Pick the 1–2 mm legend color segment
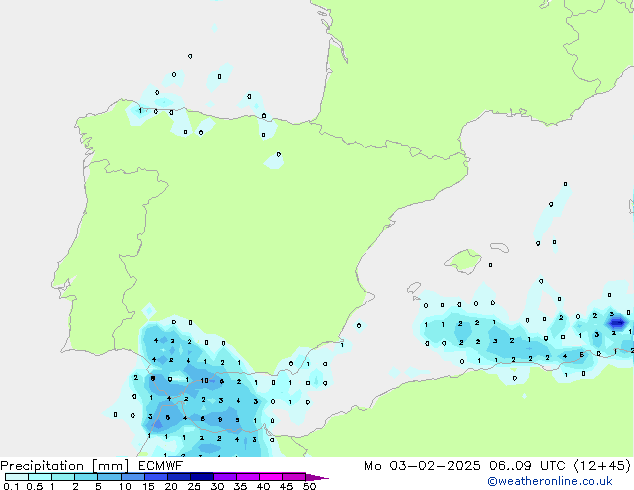The height and width of the screenshot is (490, 634). (x=63, y=477)
